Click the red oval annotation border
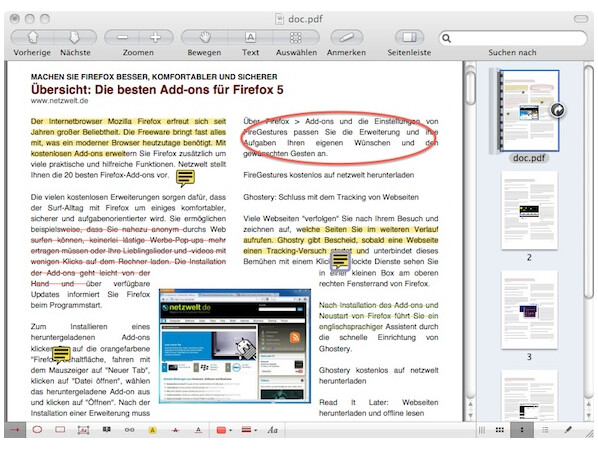598x449 pixels. (339, 163)
